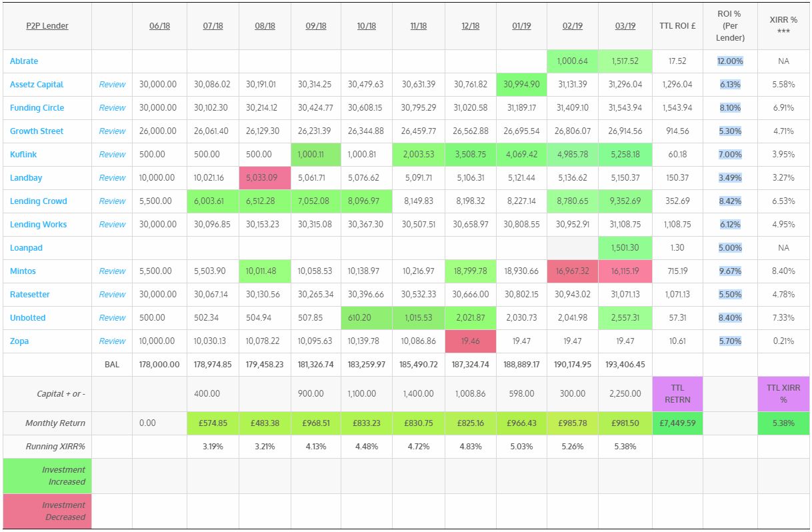Open the Mintos lender link
Viewport: 812px width, 532px height.
(x=23, y=271)
